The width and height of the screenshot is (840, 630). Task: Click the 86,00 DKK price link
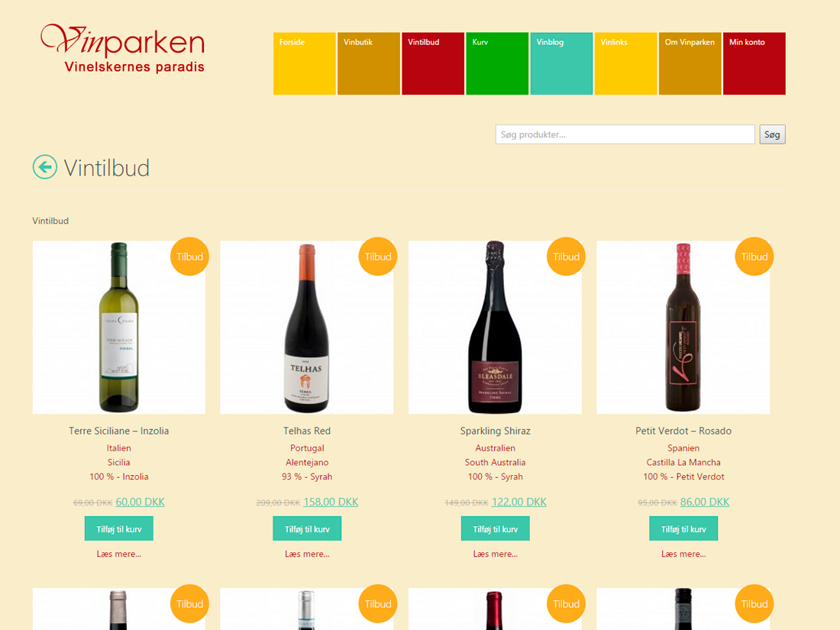705,502
